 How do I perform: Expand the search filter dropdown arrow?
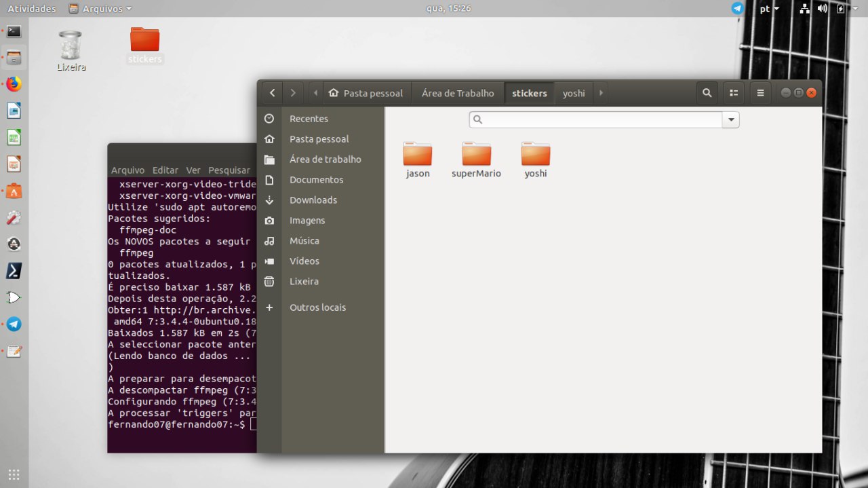click(x=731, y=120)
